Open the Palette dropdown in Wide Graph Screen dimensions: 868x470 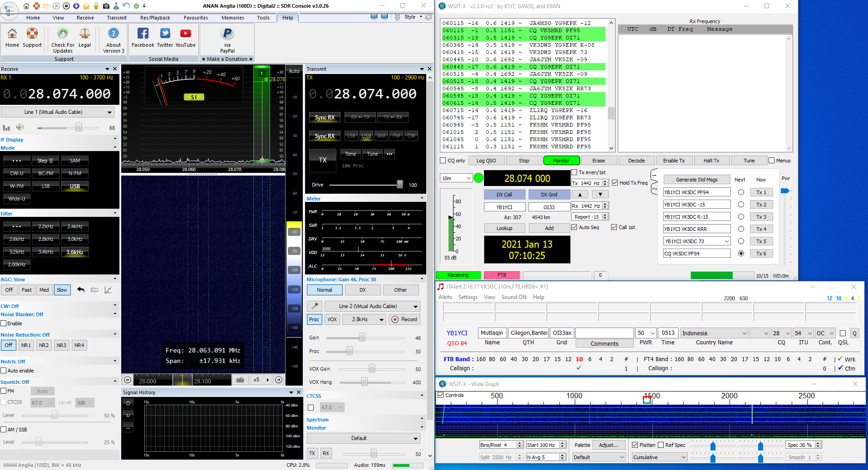coord(598,457)
